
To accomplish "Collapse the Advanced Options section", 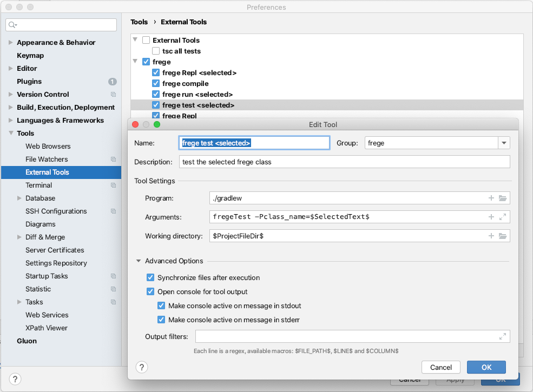I will (x=139, y=261).
